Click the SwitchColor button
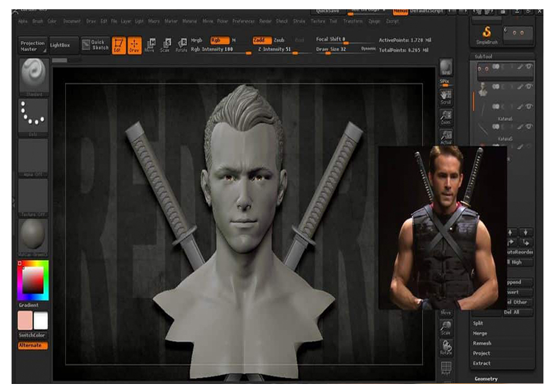 pyautogui.click(x=32, y=335)
